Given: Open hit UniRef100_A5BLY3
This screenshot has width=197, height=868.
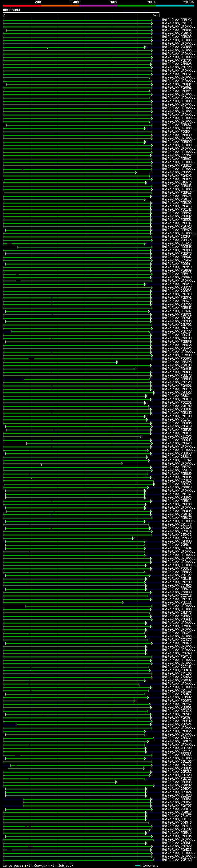Looking at the screenshot, I should [x=177, y=375].
